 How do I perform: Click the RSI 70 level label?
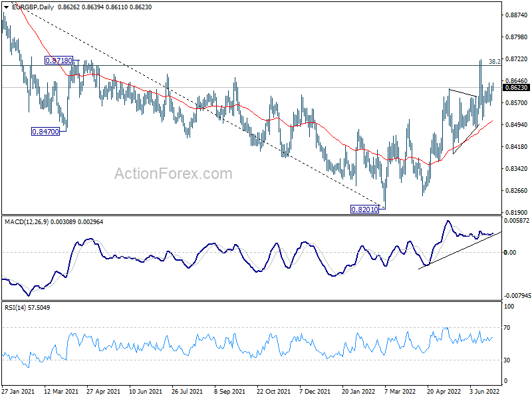pos(507,328)
